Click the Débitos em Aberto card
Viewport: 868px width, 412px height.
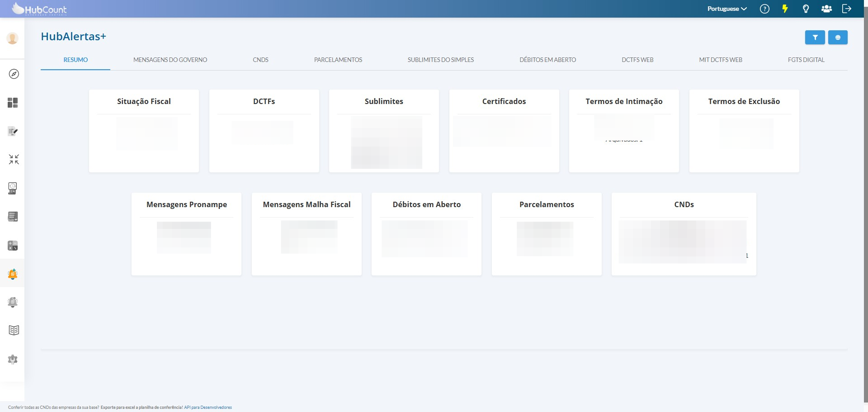(426, 234)
